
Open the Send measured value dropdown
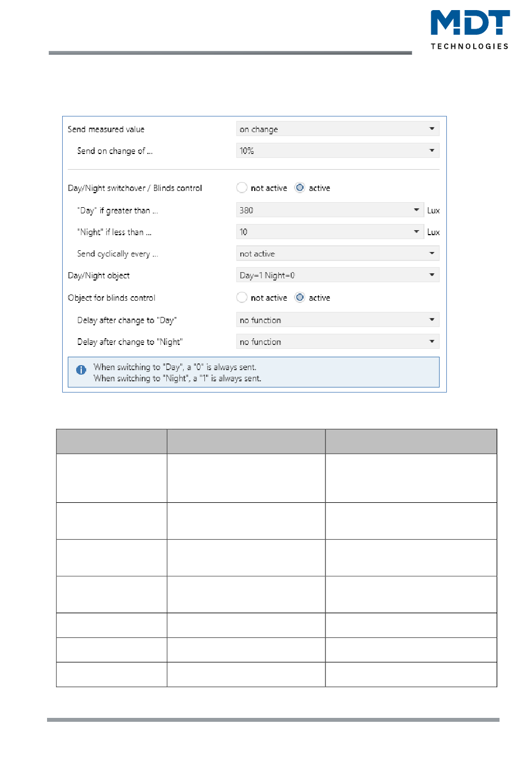tap(337, 129)
